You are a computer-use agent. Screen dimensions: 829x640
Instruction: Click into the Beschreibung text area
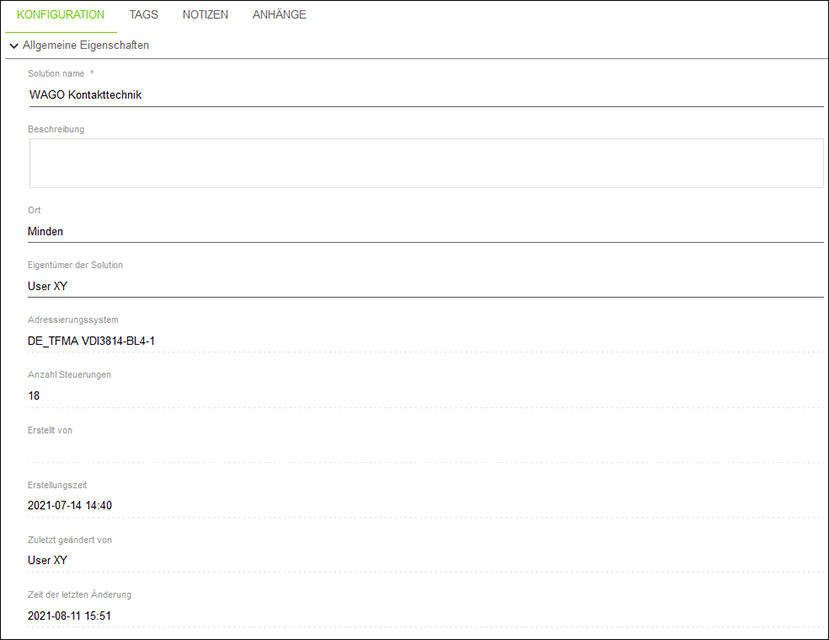tap(426, 163)
